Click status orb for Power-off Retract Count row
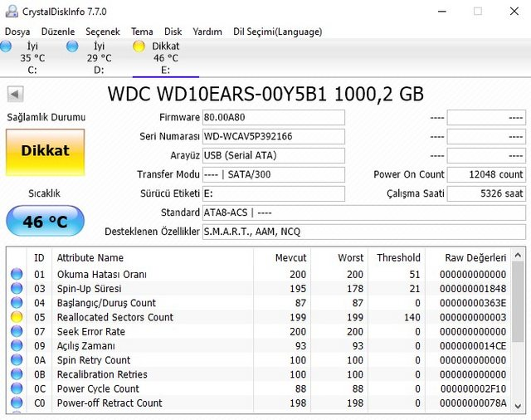 pyautogui.click(x=17, y=403)
